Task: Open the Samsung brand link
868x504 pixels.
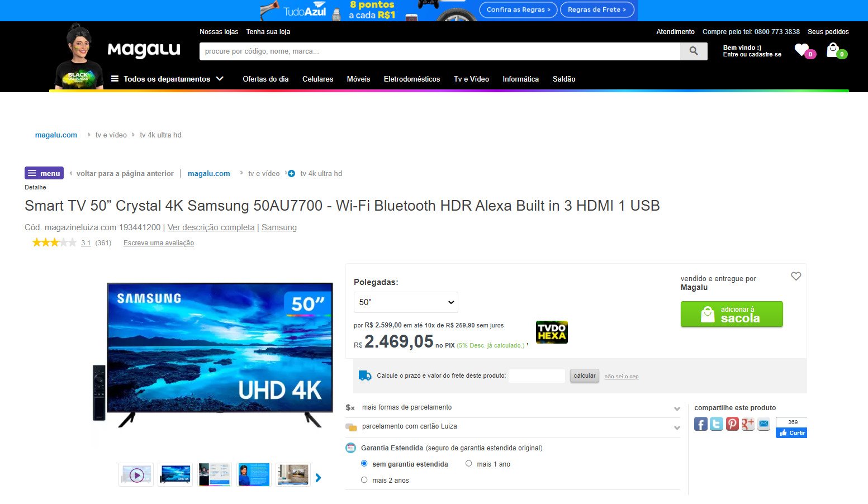Action: click(279, 227)
